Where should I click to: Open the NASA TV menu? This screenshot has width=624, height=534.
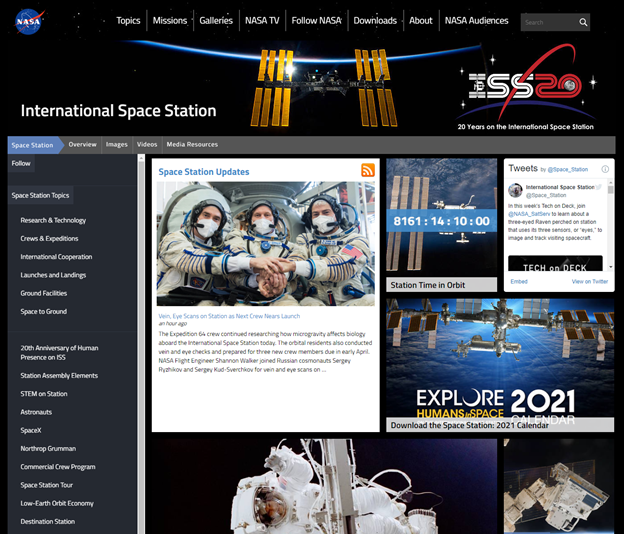(x=262, y=21)
